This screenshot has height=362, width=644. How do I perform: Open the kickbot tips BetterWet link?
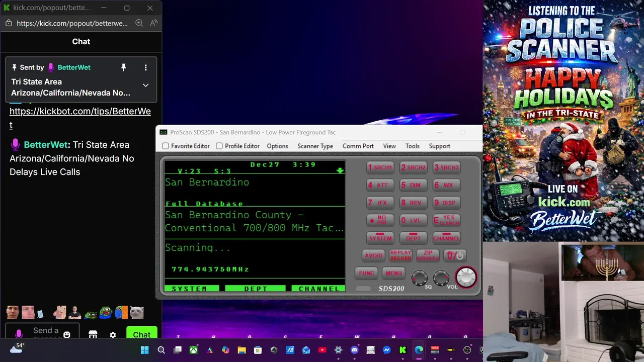(x=80, y=118)
